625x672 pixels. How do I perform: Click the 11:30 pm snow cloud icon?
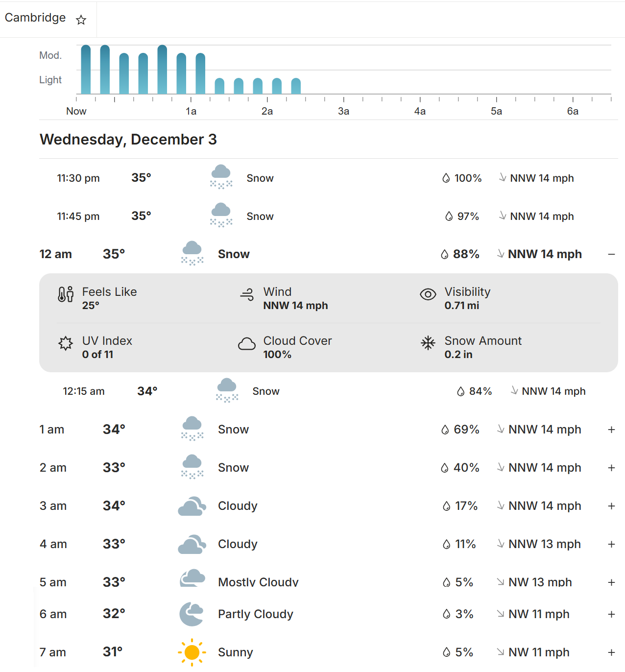pyautogui.click(x=221, y=177)
